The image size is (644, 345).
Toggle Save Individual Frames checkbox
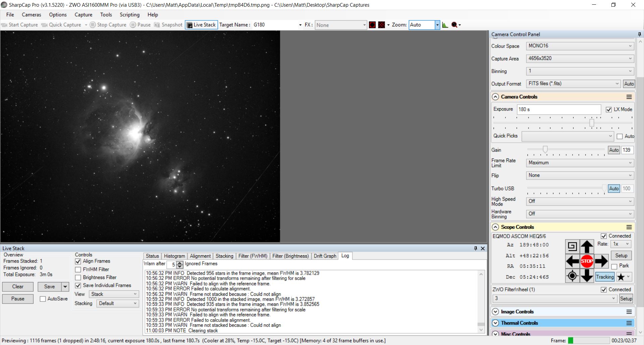78,285
